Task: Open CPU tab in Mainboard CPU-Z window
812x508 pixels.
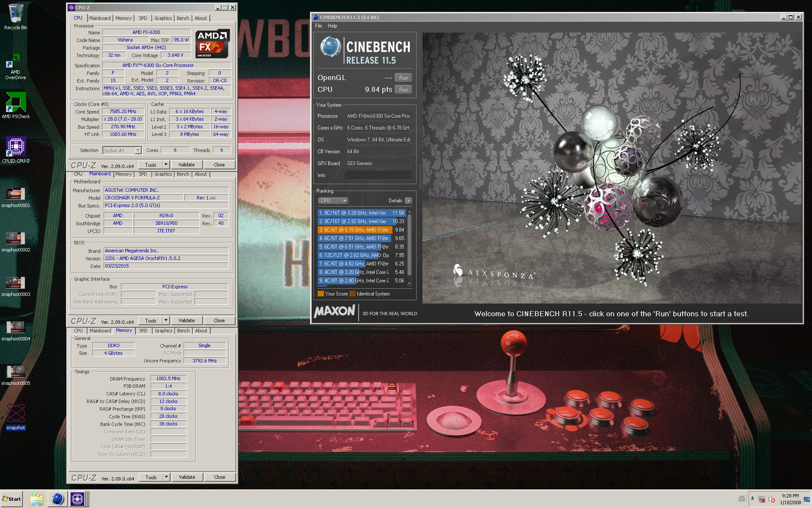Action: tap(78, 174)
